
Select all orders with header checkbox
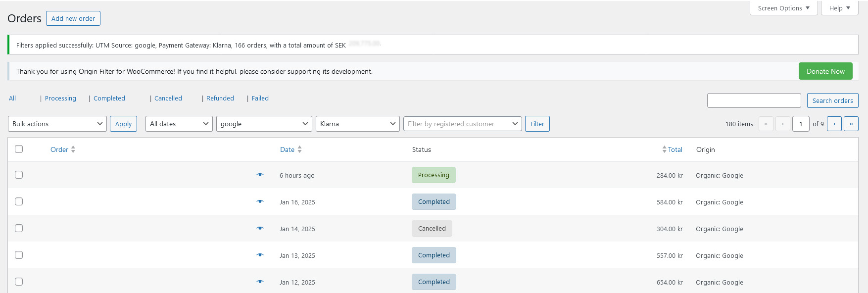(19, 149)
